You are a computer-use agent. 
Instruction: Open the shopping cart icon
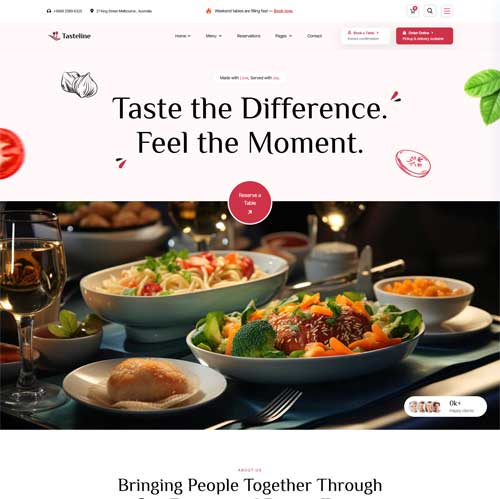(413, 11)
